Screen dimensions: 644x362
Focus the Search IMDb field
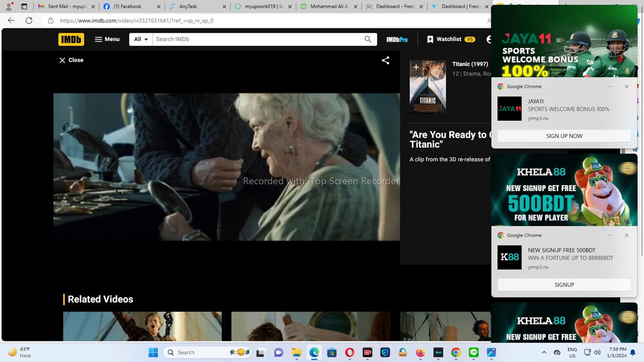click(x=257, y=39)
